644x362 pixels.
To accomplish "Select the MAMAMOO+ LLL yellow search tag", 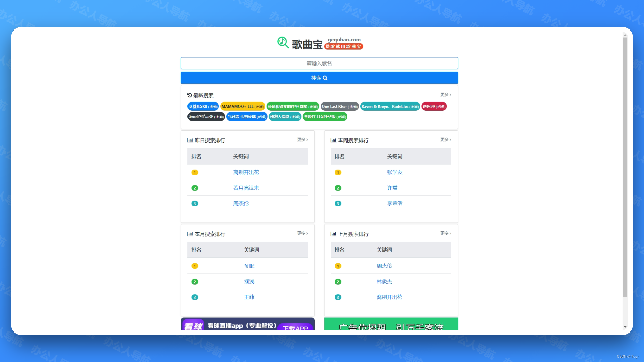I will tap(243, 107).
